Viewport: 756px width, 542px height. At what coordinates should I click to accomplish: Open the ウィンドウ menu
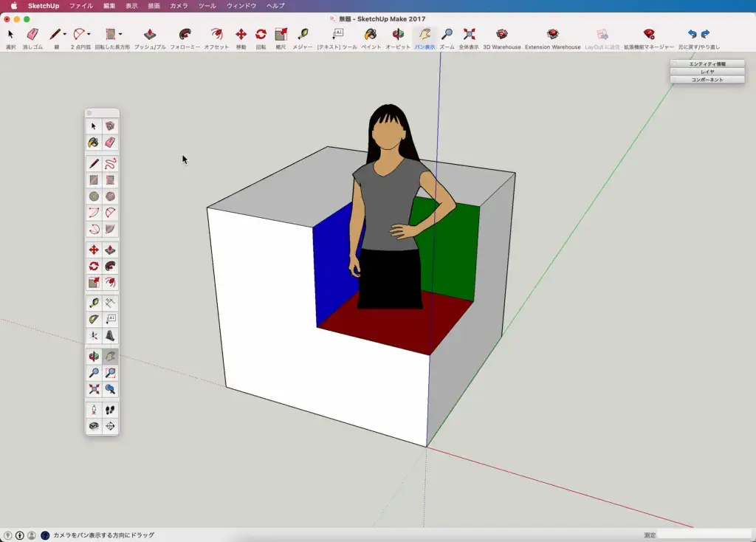coord(241,6)
